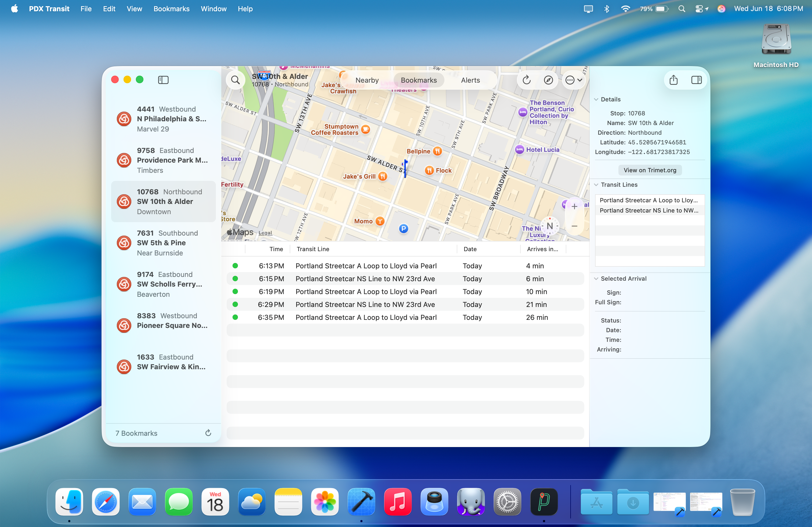The image size is (812, 527).
Task: Click the View on Trimet.org button
Action: (650, 170)
